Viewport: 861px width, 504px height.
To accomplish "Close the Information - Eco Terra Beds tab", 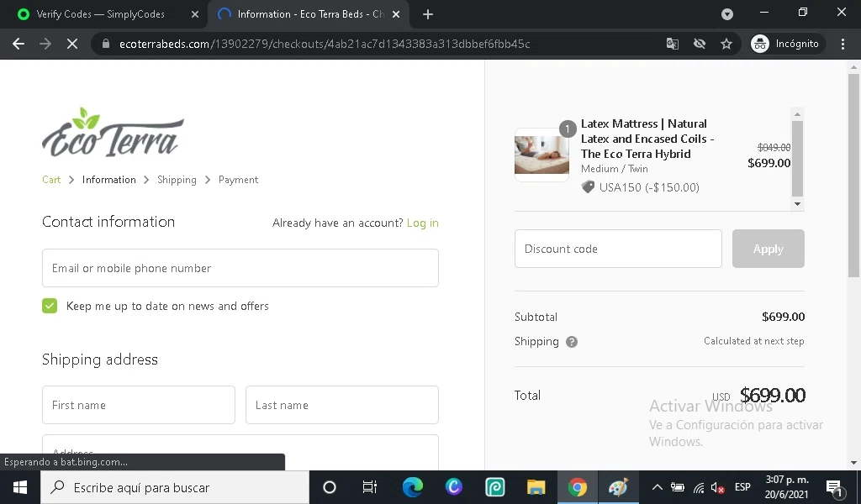I will [x=396, y=14].
